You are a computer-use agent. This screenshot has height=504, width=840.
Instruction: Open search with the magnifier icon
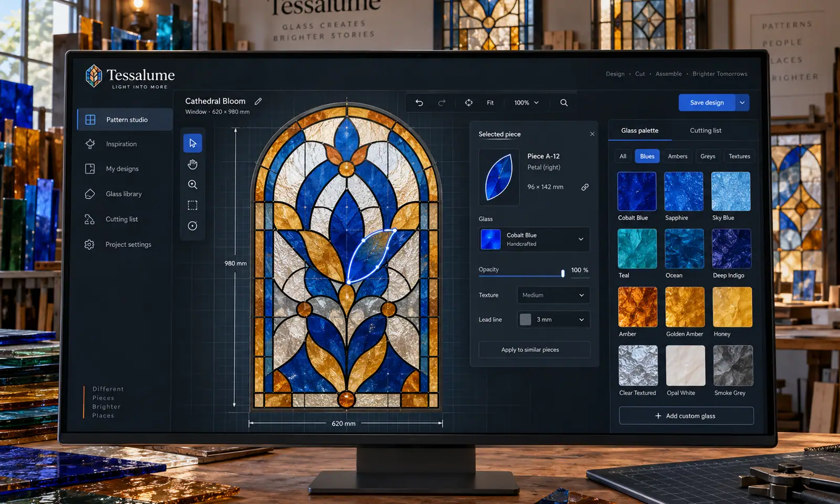click(564, 103)
